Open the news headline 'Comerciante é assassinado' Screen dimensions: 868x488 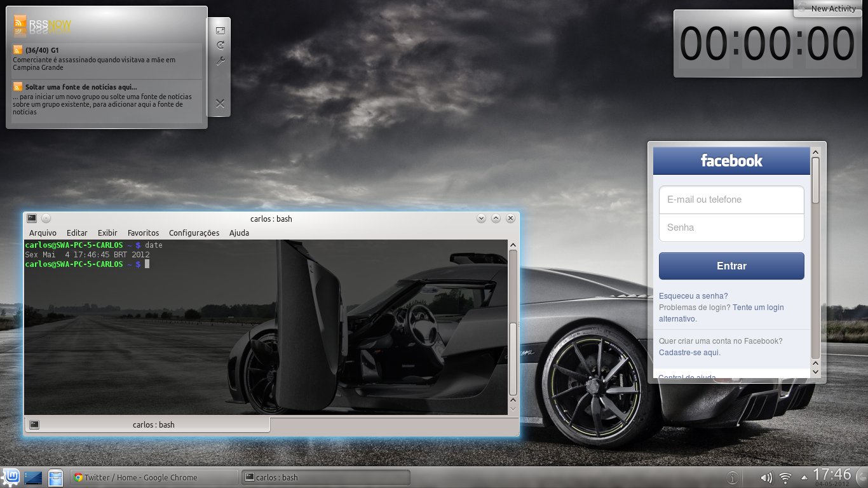(94, 64)
